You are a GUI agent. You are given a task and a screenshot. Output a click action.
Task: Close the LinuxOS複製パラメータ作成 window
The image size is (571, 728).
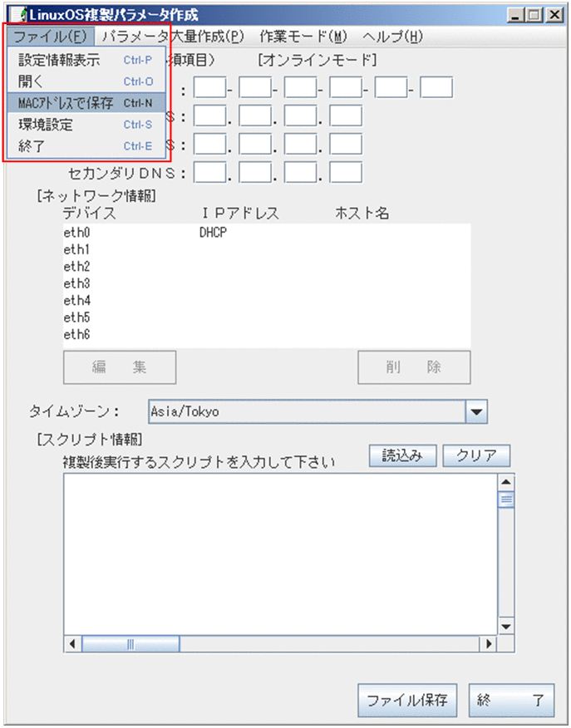[x=554, y=15]
